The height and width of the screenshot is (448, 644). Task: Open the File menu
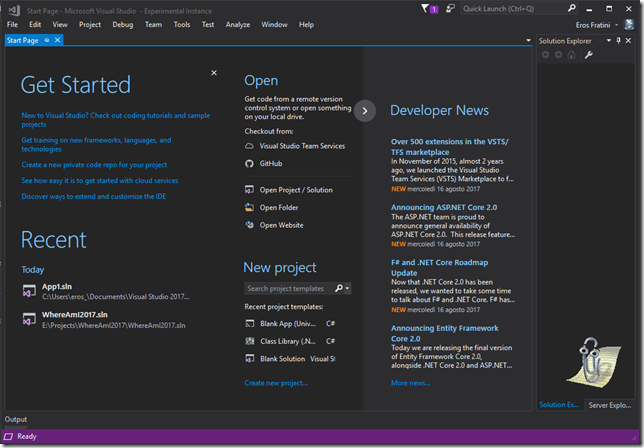12,25
